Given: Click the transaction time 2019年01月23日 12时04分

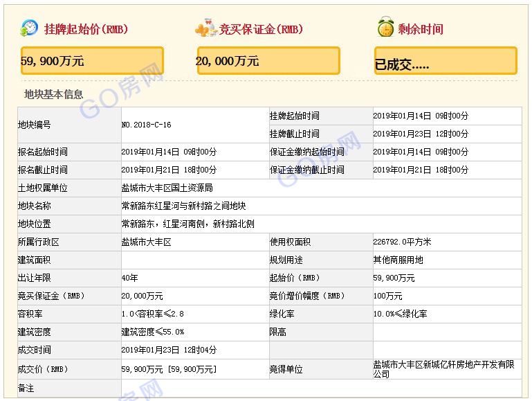Looking at the screenshot, I should pos(169,350).
